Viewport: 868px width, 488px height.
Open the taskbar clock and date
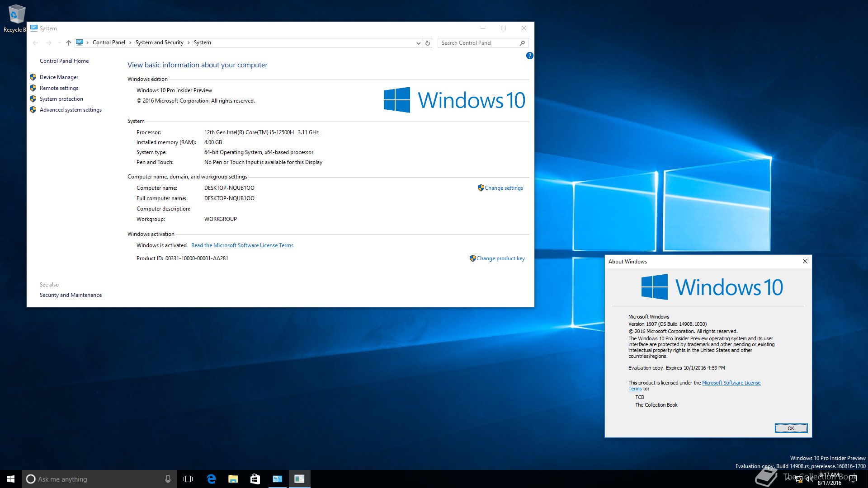[x=829, y=479]
